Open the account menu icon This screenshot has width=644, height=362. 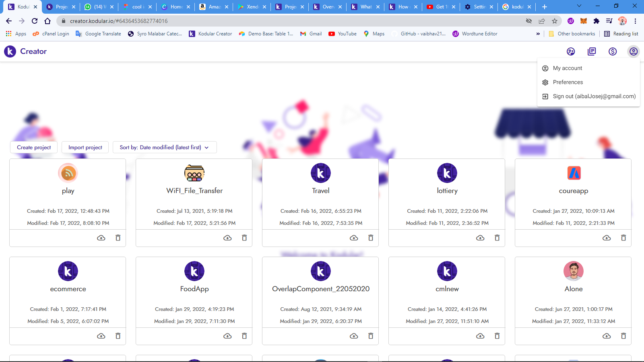634,51
